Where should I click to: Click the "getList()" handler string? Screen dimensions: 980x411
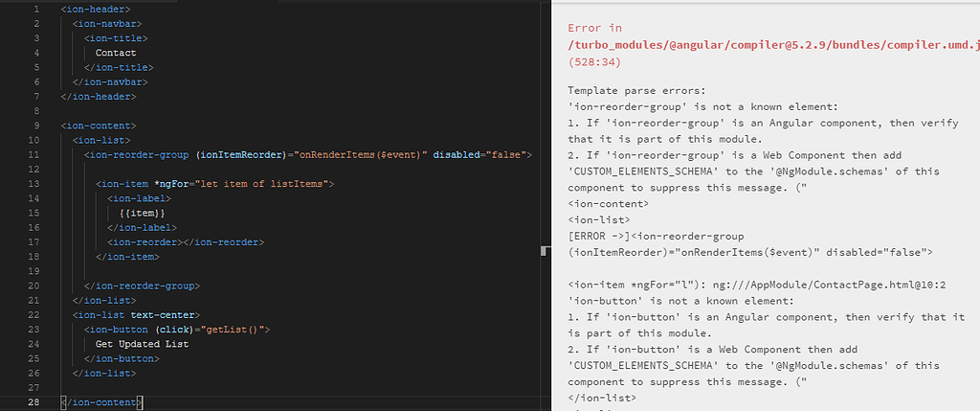[235, 329]
